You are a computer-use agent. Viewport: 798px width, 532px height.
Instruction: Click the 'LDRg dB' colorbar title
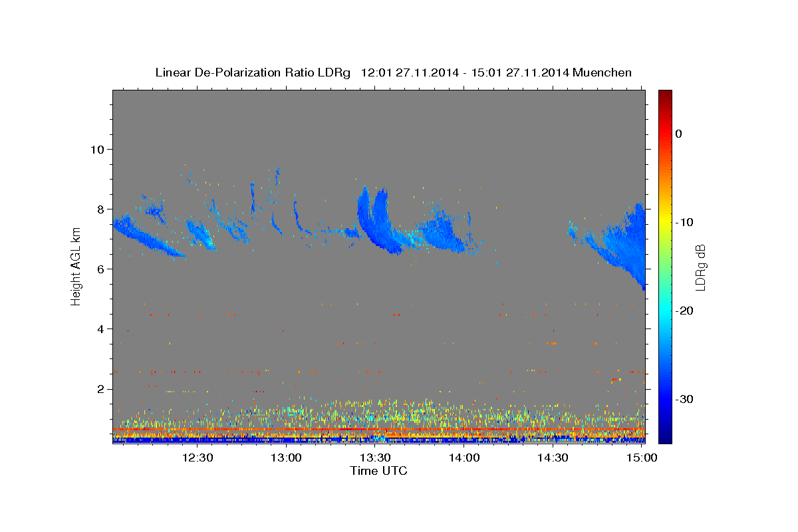click(x=700, y=266)
